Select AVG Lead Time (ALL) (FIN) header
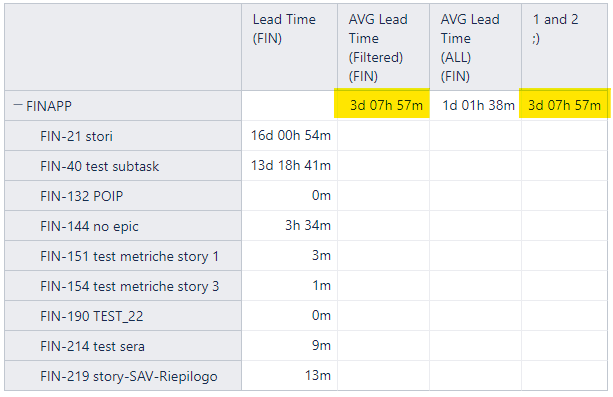Viewport: 613px width, 397px height. click(475, 47)
